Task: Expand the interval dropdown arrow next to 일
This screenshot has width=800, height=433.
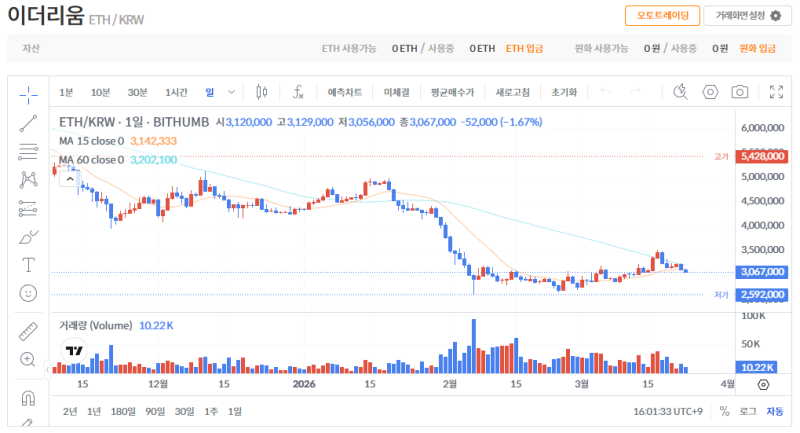Action: click(x=232, y=92)
